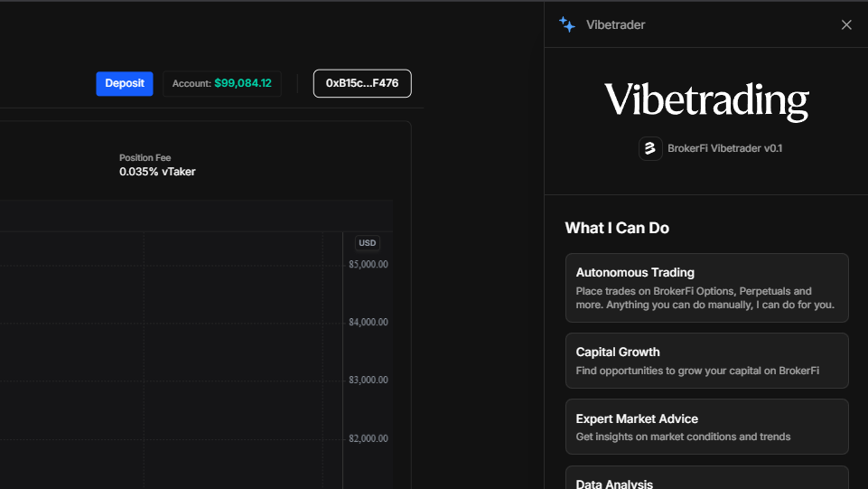Click the What I Can Do heading

point(617,228)
